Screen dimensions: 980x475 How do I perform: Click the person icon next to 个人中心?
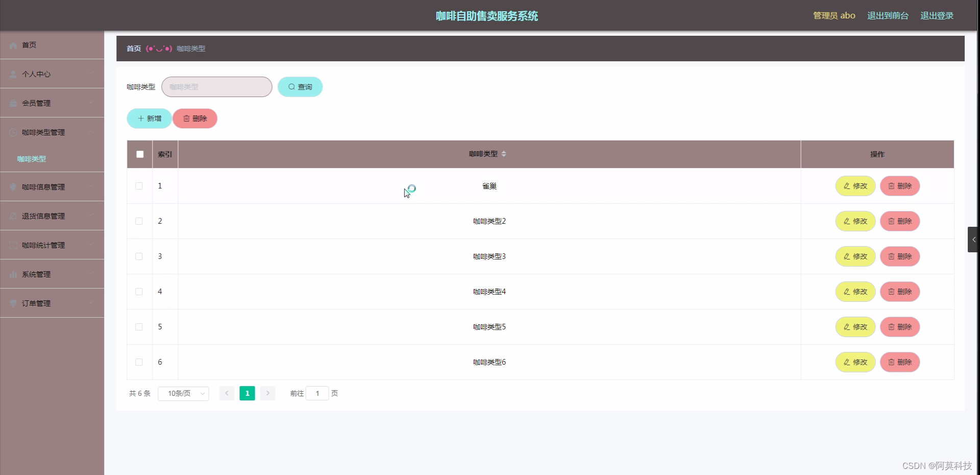coord(13,74)
